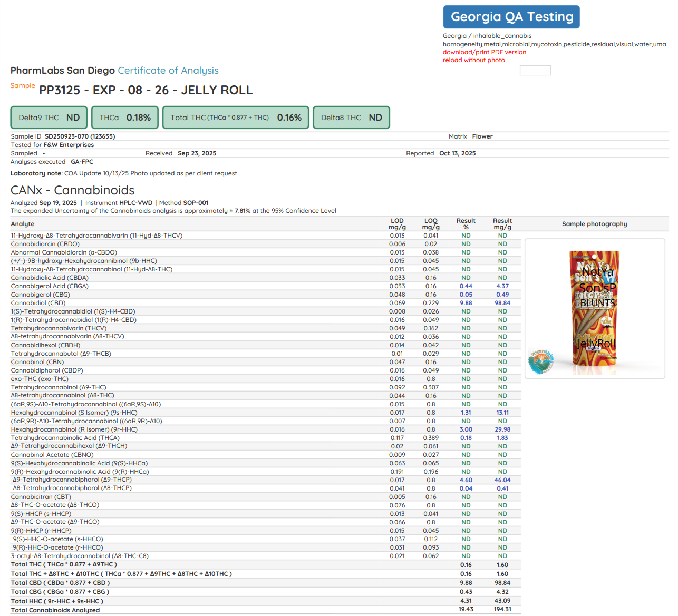The image size is (678, 616).
Task: Click the Cannabidiol (CBD) 9.88 result value
Action: point(466,303)
